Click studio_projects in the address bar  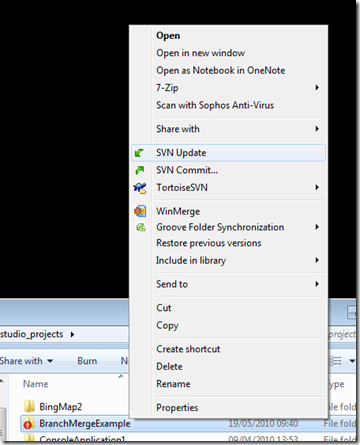[x=32, y=334]
